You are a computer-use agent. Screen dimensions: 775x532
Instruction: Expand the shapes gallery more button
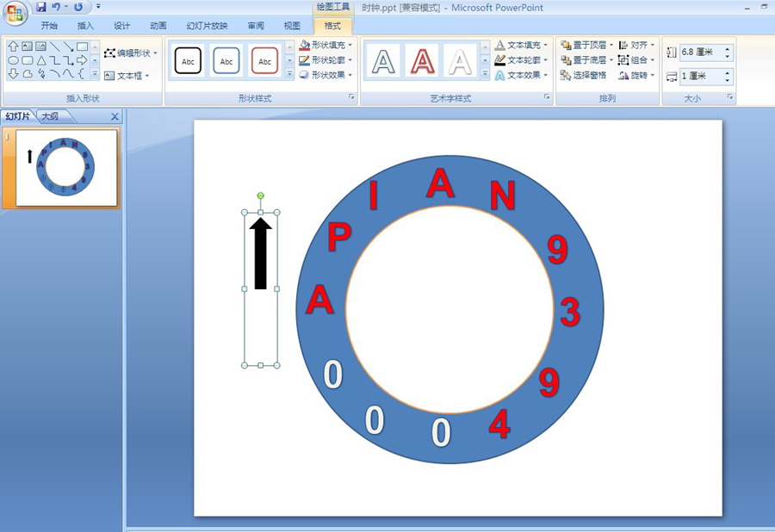[x=95, y=74]
